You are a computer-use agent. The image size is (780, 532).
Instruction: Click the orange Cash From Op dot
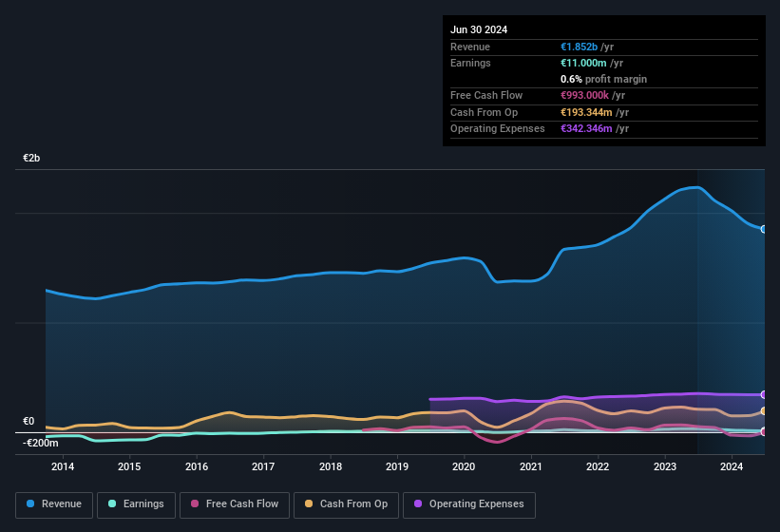click(x=310, y=504)
